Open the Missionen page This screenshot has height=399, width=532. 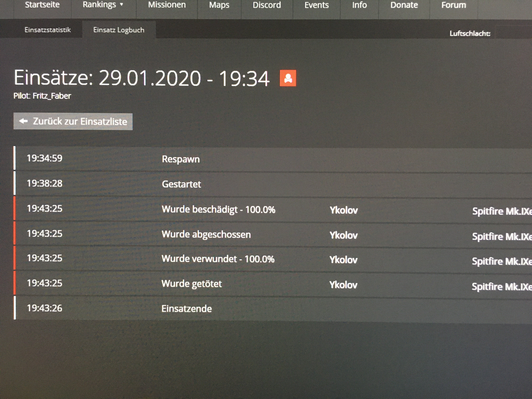pyautogui.click(x=167, y=5)
